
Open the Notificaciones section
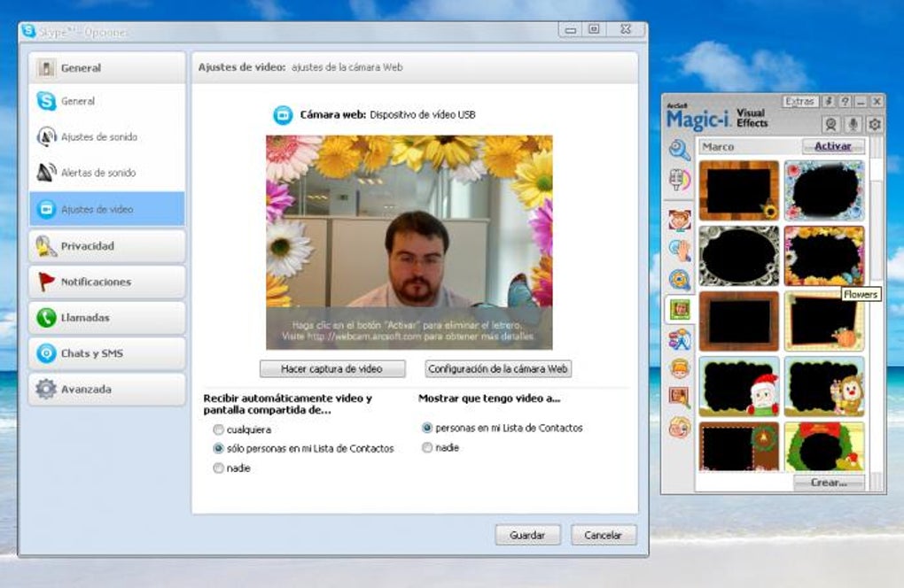click(107, 282)
